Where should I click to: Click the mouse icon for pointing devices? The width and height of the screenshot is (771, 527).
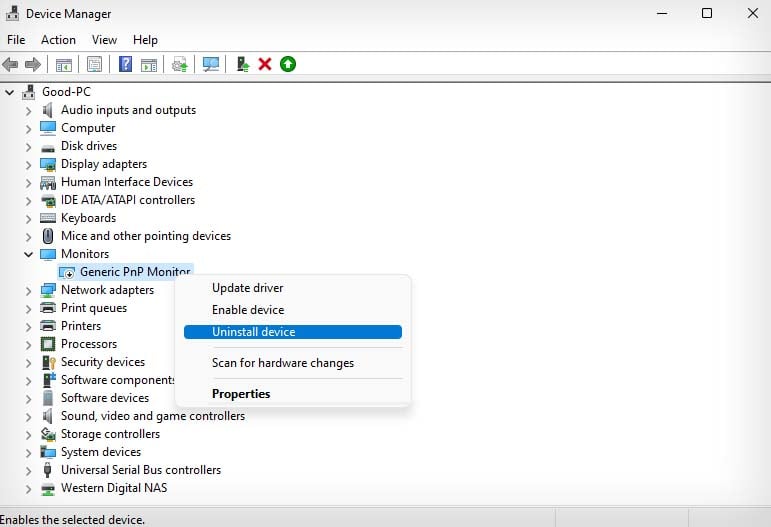[48, 236]
